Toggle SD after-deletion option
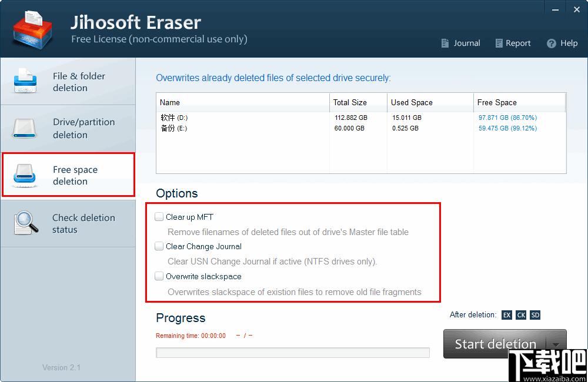588x382 pixels. click(x=535, y=315)
